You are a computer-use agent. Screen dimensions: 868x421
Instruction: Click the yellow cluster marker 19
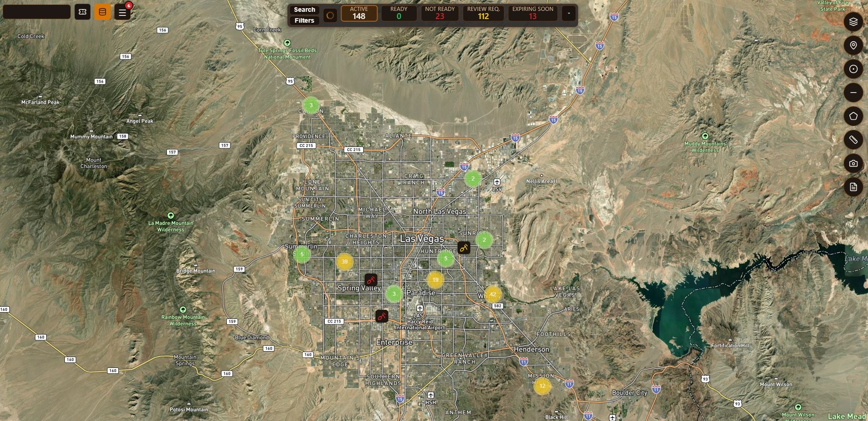[x=435, y=280]
